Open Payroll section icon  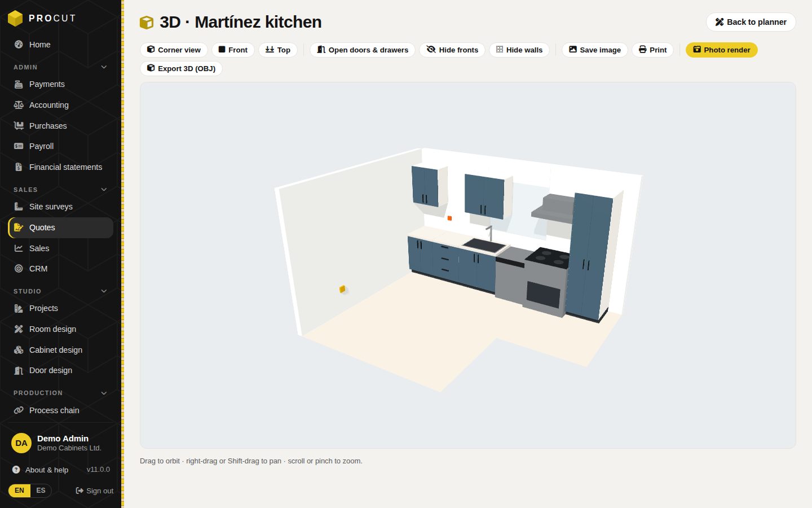(19, 146)
